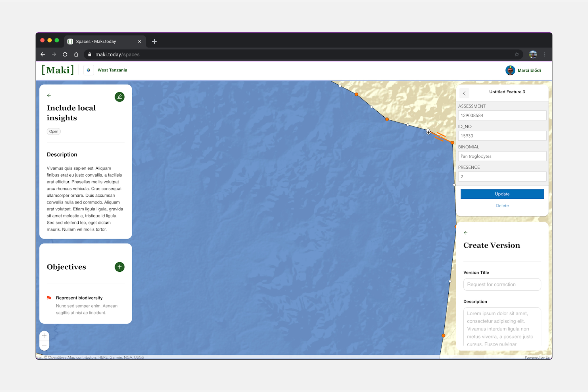Image resolution: width=588 pixels, height=392 pixels.
Task: Click the Delete link
Action: click(502, 205)
